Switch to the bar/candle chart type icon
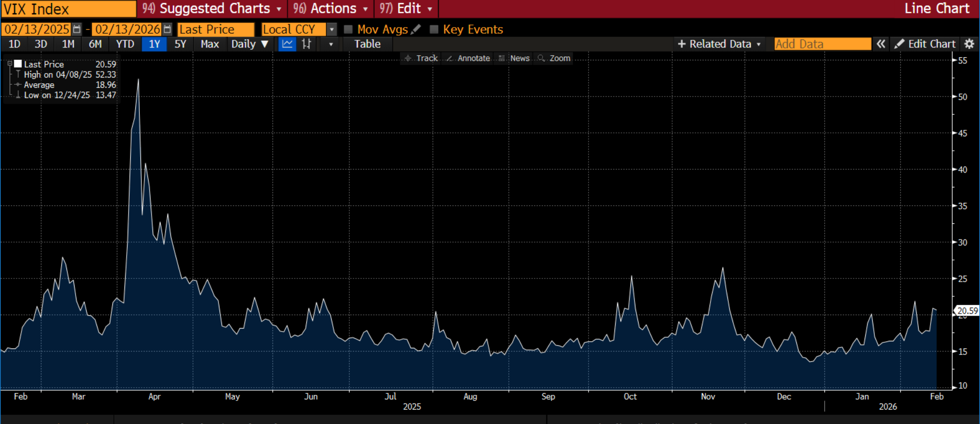 click(x=306, y=44)
